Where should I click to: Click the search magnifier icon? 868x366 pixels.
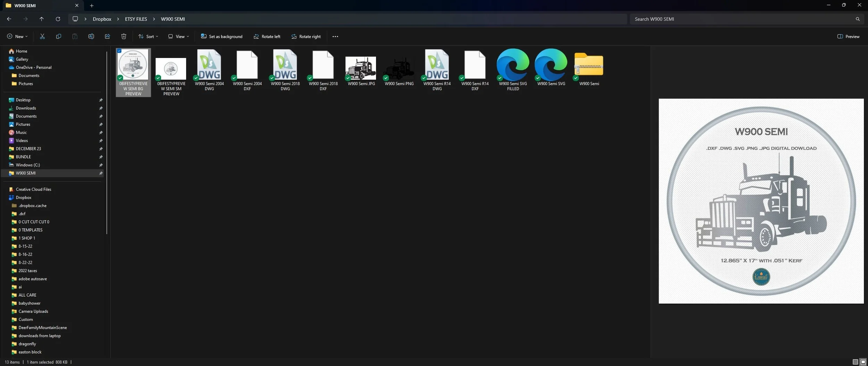(858, 19)
